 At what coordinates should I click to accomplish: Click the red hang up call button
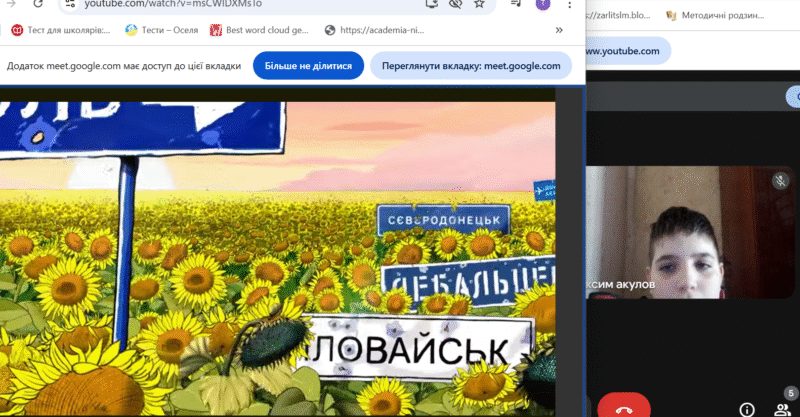point(624,408)
